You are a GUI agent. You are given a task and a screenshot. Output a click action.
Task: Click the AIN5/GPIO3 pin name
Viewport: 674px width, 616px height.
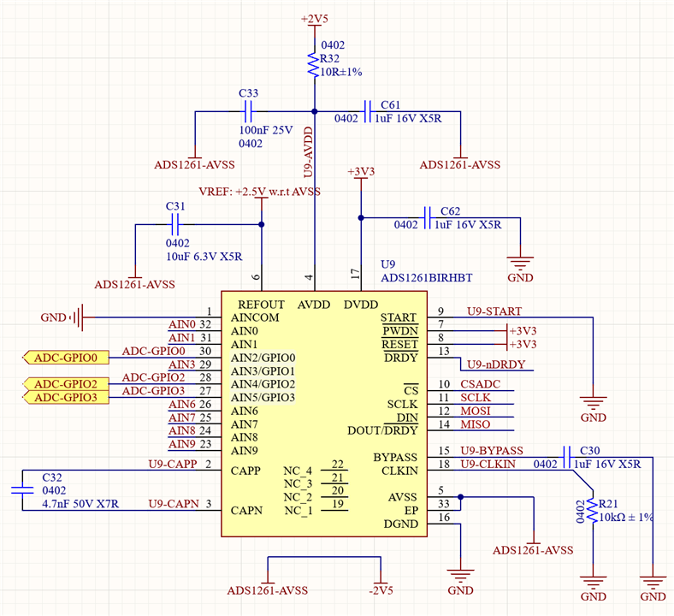coord(263,397)
